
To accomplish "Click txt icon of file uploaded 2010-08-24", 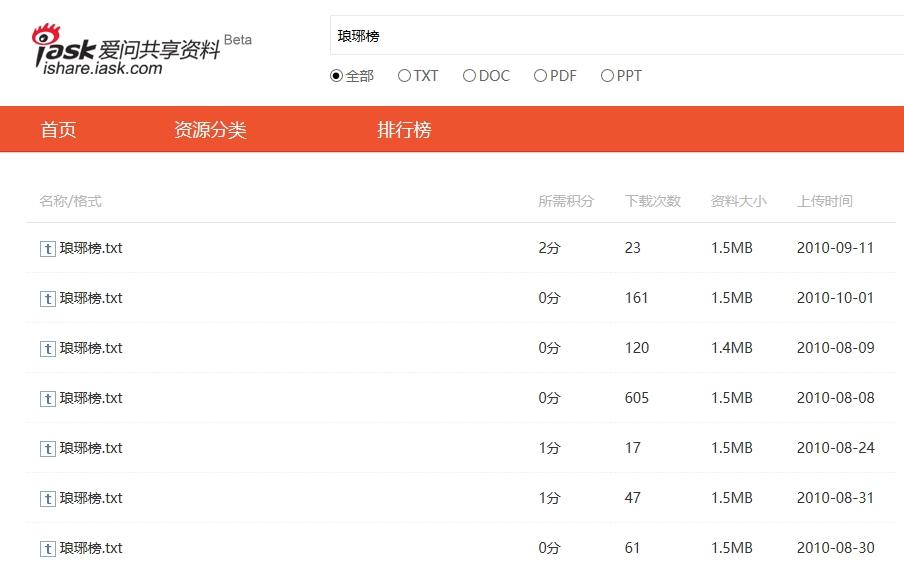I will coord(48,449).
